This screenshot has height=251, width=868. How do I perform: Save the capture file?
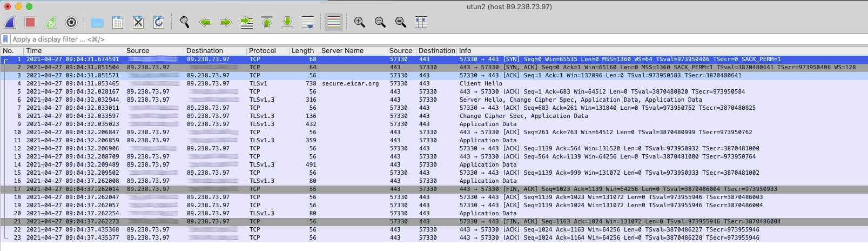(118, 22)
